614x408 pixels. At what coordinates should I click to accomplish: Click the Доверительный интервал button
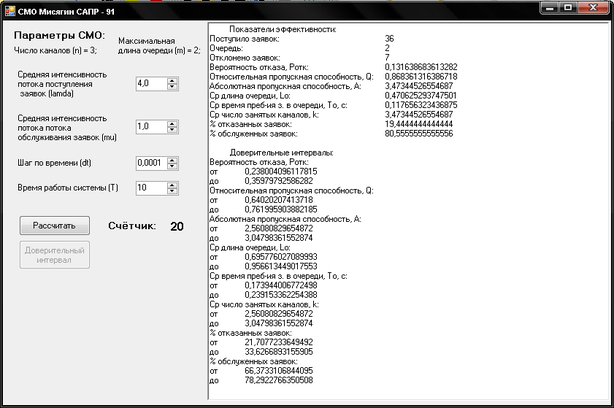click(54, 255)
